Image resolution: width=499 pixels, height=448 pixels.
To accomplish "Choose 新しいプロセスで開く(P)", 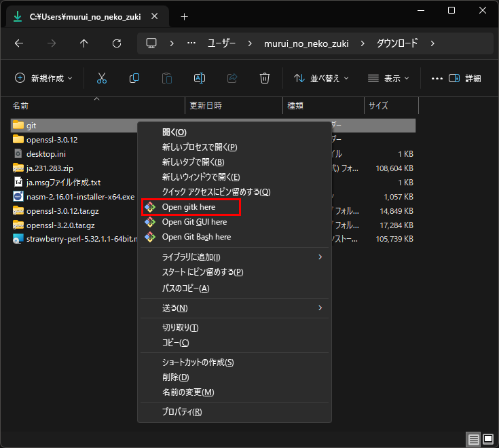I will (234, 147).
